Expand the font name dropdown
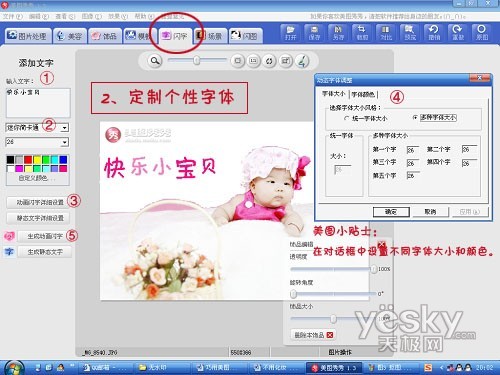The height and width of the screenshot is (375, 500). pyautogui.click(x=65, y=127)
